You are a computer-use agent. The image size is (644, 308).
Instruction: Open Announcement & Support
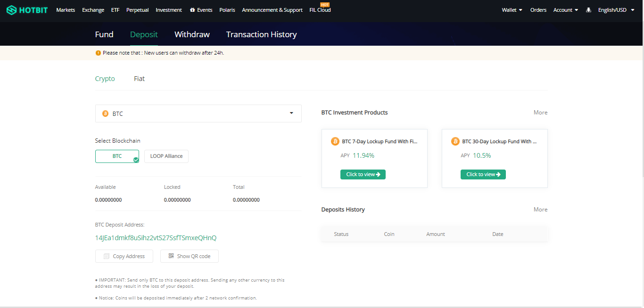pos(272,10)
